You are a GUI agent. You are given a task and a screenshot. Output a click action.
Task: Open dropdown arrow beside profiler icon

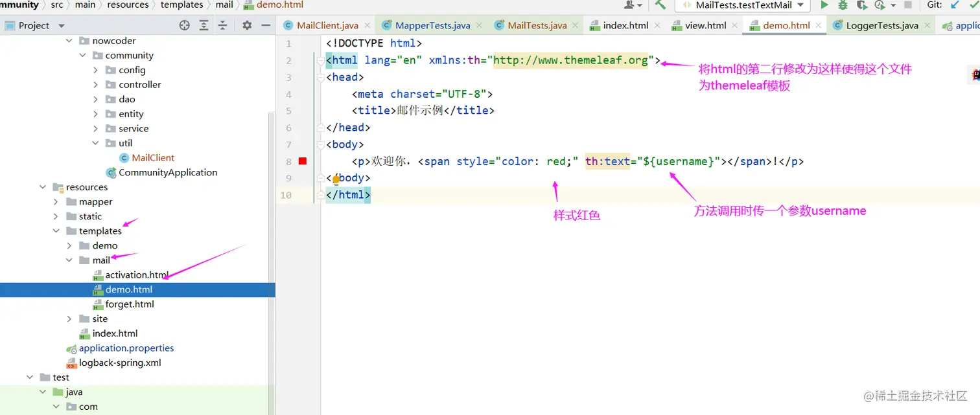893,5
